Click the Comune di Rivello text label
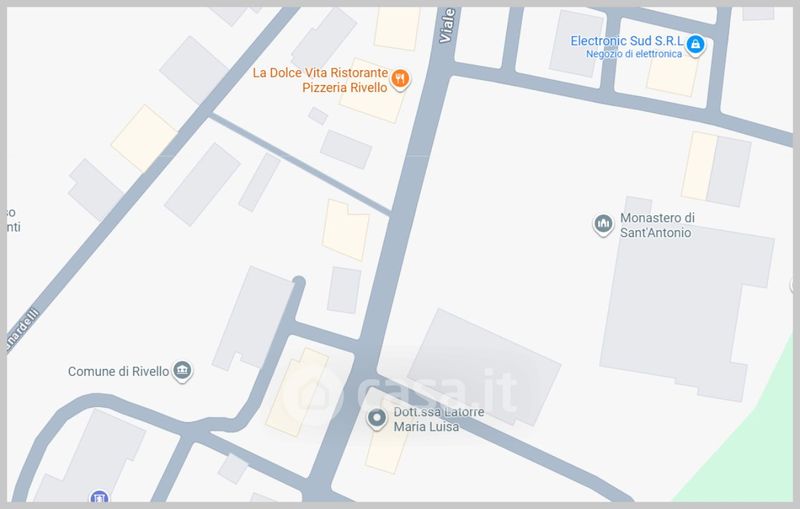 click(x=118, y=371)
